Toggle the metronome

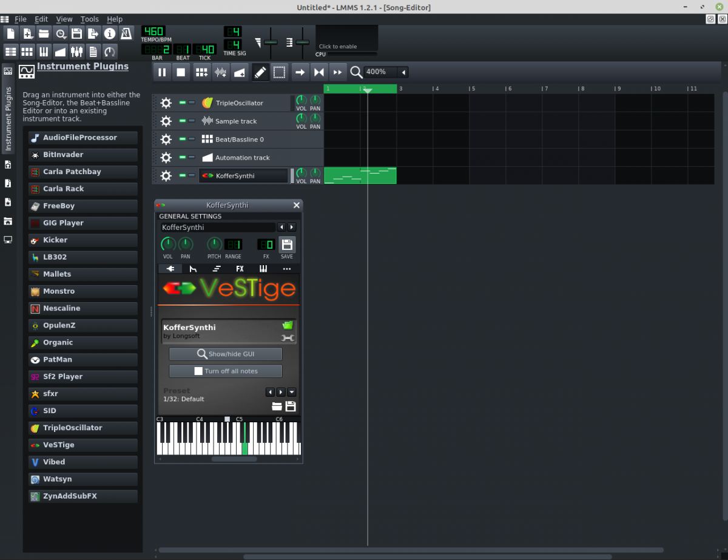click(127, 33)
